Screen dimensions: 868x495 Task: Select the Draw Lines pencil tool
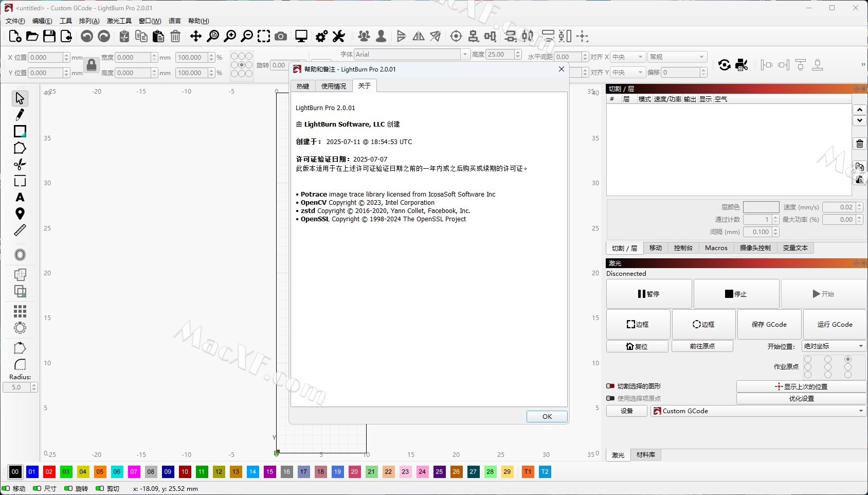tap(20, 115)
